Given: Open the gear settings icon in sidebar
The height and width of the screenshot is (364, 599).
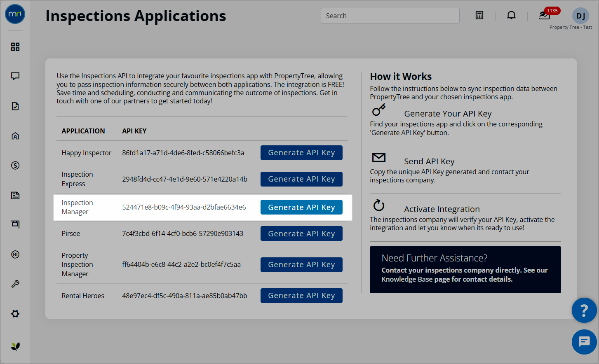Looking at the screenshot, I should tap(15, 314).
